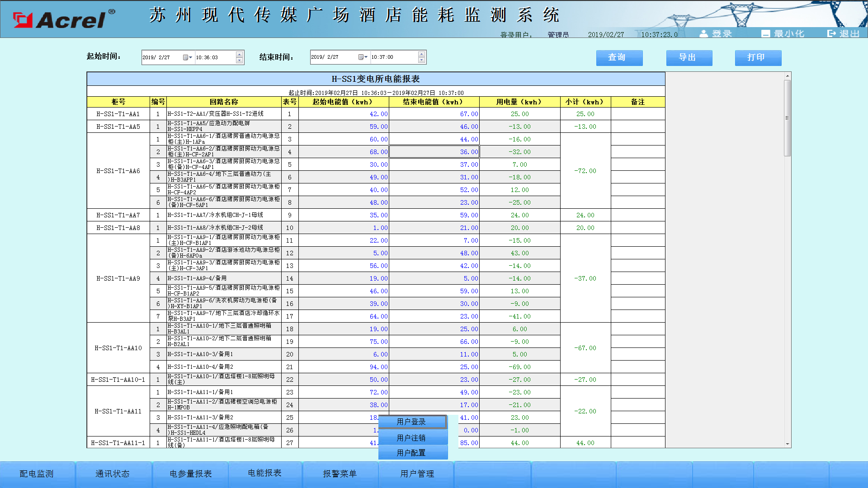
Task: Click the 打印 print button
Action: [x=758, y=58]
